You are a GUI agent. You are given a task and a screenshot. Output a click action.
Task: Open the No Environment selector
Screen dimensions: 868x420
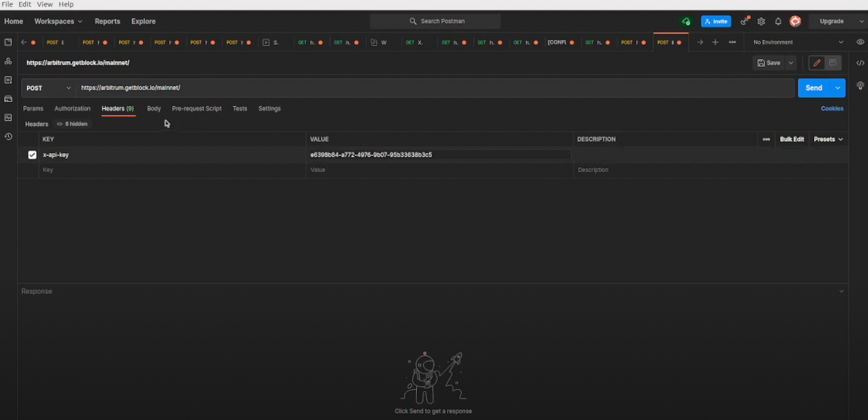[x=798, y=42]
